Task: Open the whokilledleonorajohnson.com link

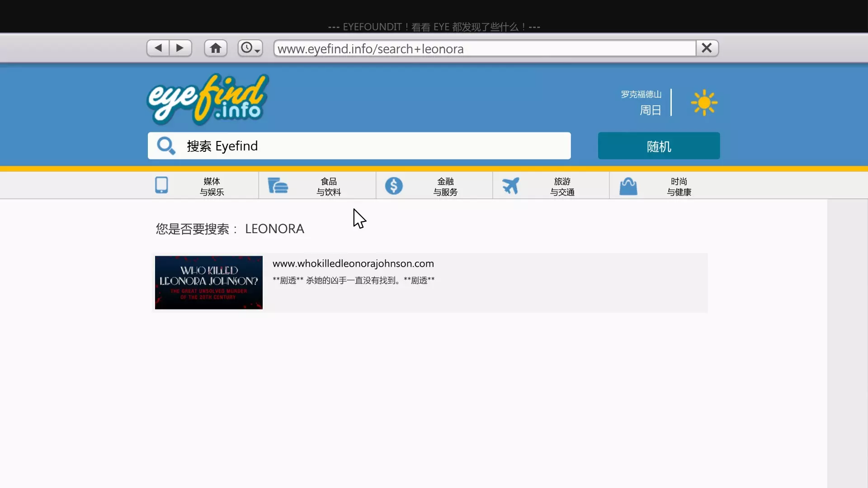Action: pos(353,263)
